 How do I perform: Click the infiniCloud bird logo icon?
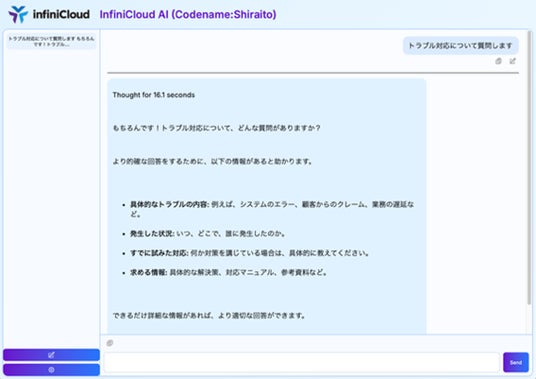[18, 14]
